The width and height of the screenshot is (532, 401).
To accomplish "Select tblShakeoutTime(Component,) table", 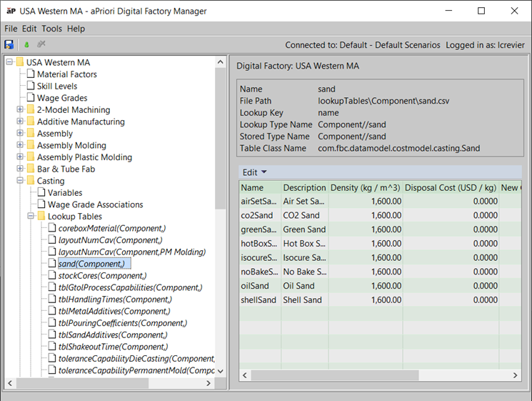I will point(113,347).
